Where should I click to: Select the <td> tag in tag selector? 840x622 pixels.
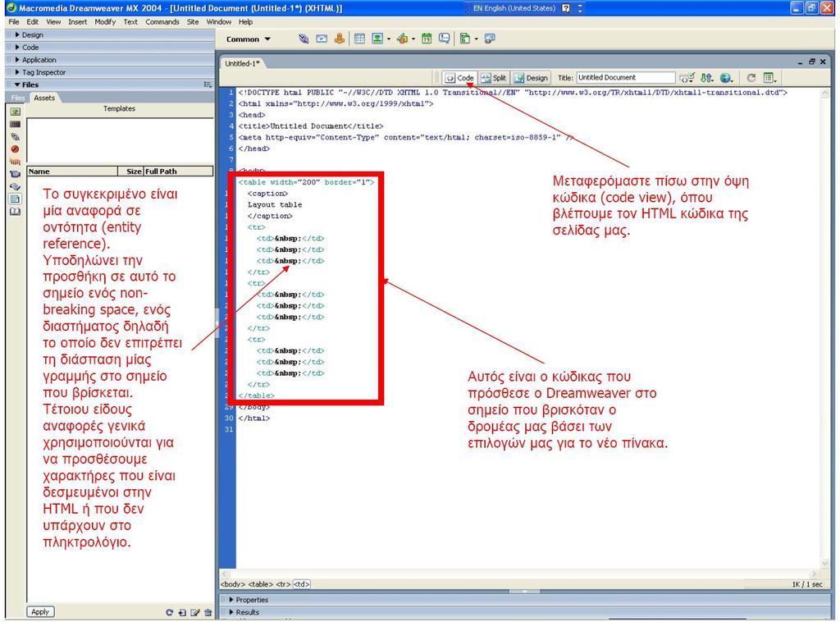click(x=302, y=584)
